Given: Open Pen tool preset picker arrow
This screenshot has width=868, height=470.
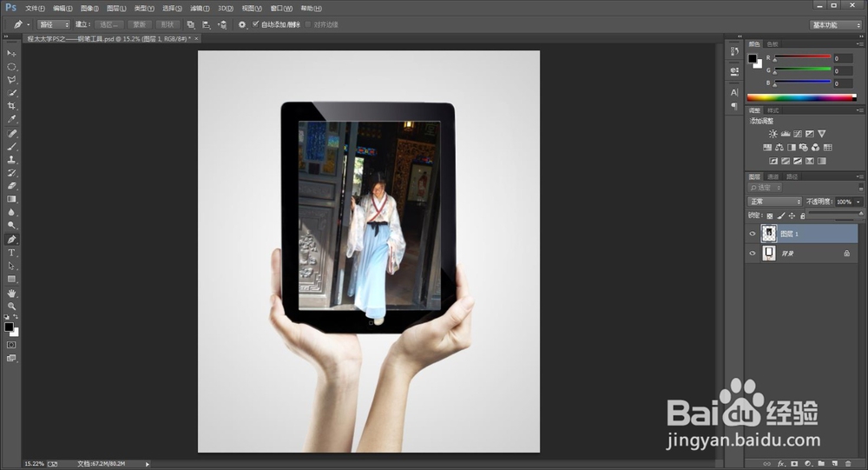Looking at the screenshot, I should 29,25.
